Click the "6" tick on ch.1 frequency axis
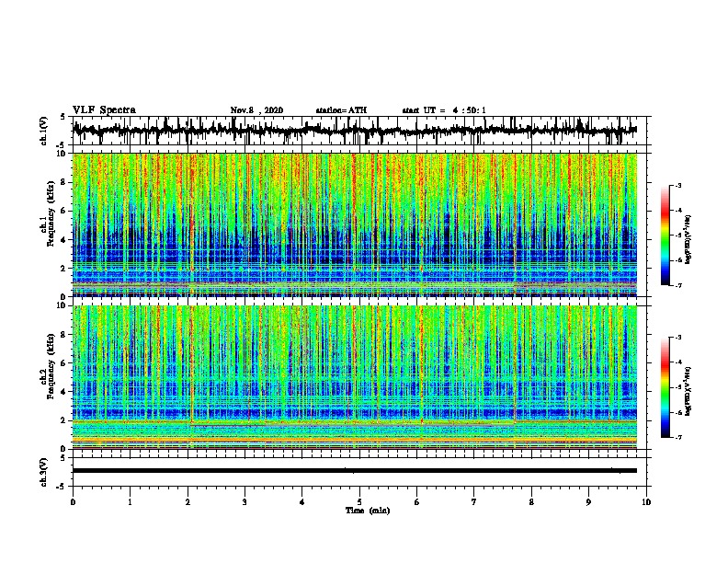 65,211
